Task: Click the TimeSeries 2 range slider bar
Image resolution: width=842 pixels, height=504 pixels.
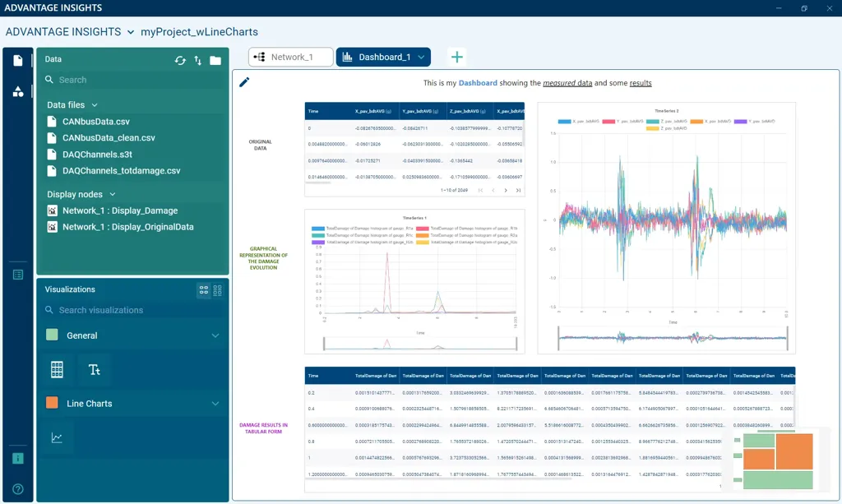Action: click(673, 337)
